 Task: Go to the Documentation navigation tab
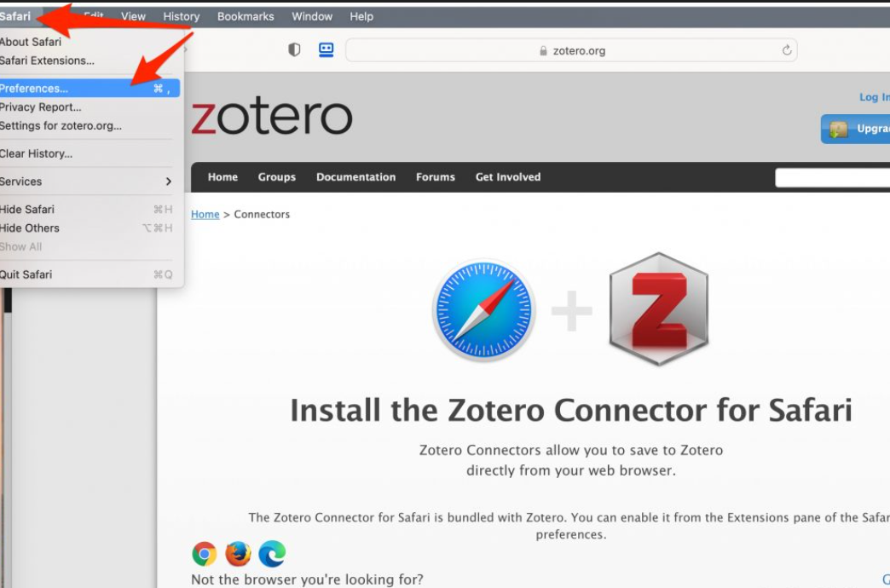click(x=355, y=177)
